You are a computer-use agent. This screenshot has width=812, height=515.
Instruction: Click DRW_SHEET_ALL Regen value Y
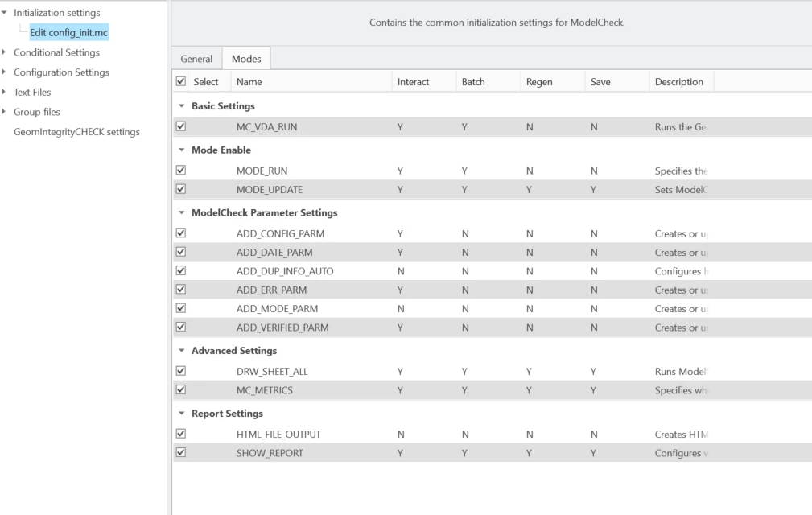(529, 372)
